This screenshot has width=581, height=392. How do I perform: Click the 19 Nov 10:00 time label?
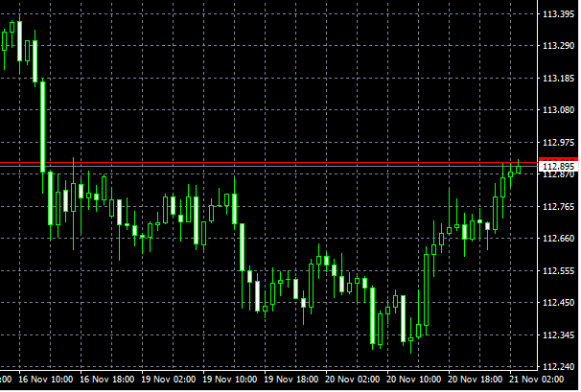230,380
